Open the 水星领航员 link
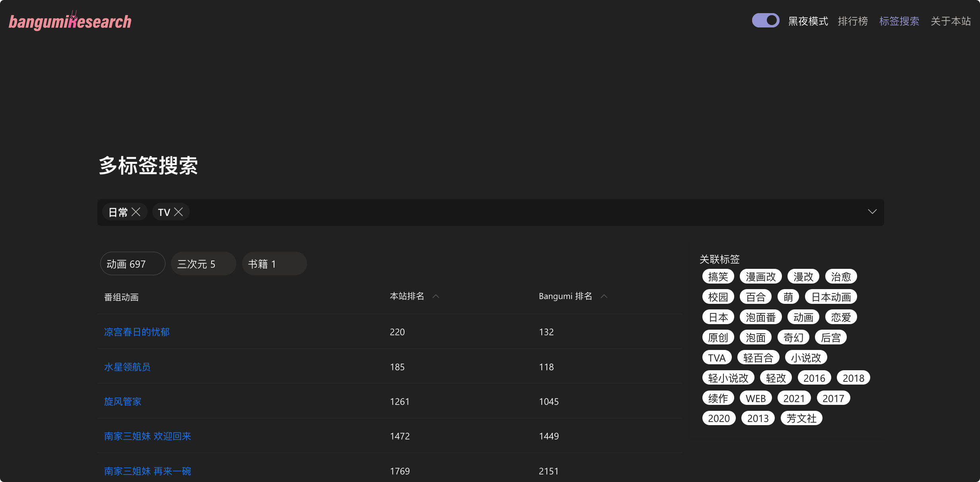 pos(127,367)
